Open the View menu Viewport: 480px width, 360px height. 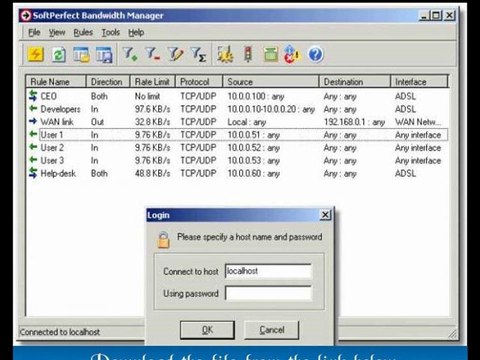pyautogui.click(x=57, y=32)
